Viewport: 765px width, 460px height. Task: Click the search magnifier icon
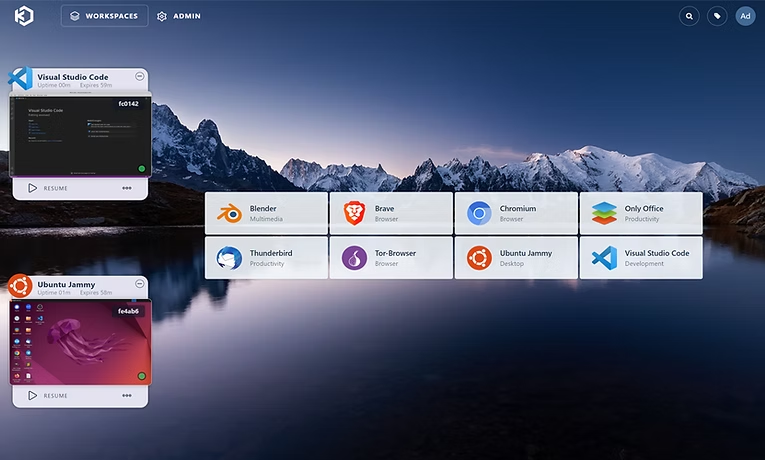(x=689, y=16)
